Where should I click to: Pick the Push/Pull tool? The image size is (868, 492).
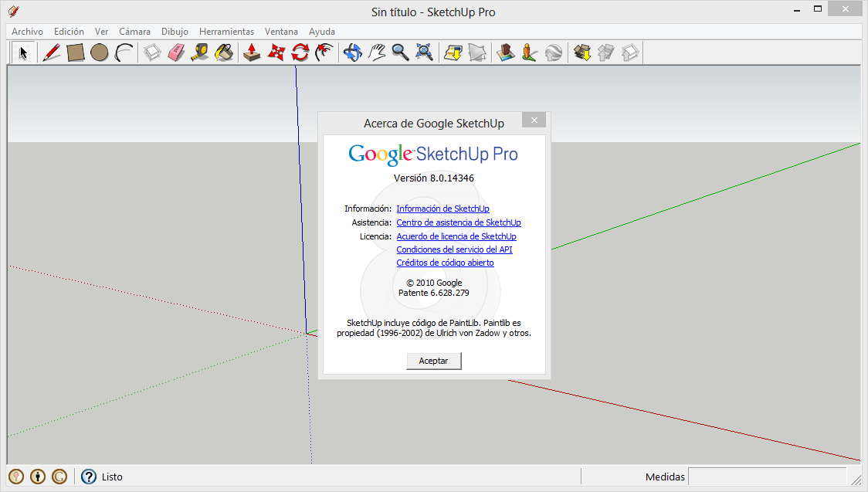point(252,53)
